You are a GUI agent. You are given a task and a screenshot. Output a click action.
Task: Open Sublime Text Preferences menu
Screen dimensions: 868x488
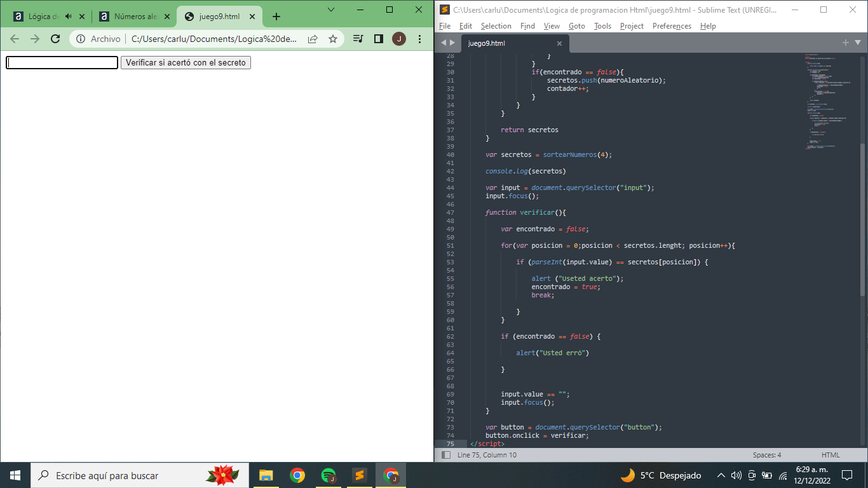[672, 26]
